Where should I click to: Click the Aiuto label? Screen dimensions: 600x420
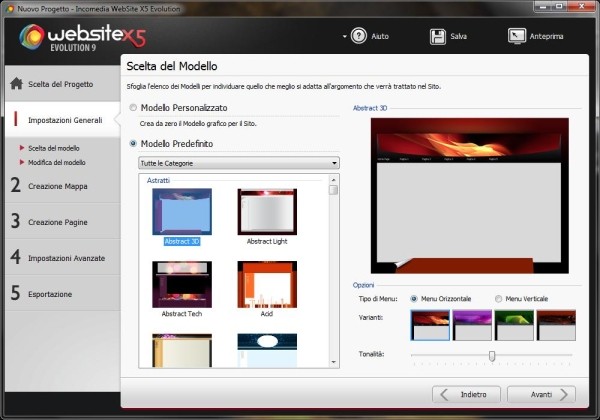click(380, 36)
